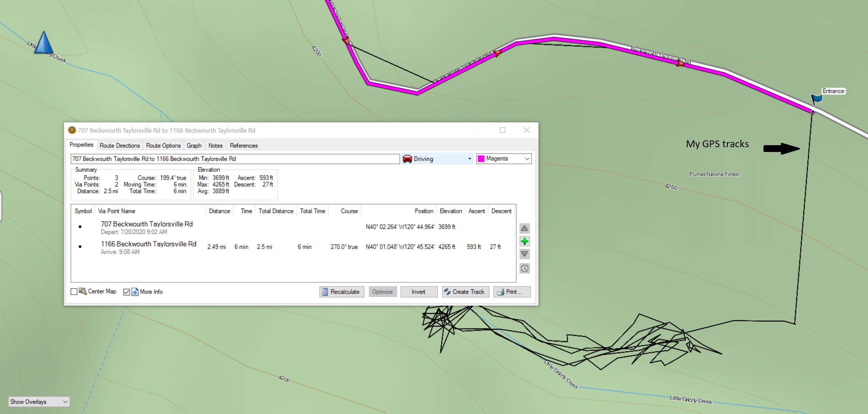Expand the Show Overlays dropdown
The height and width of the screenshot is (414, 868).
65,402
